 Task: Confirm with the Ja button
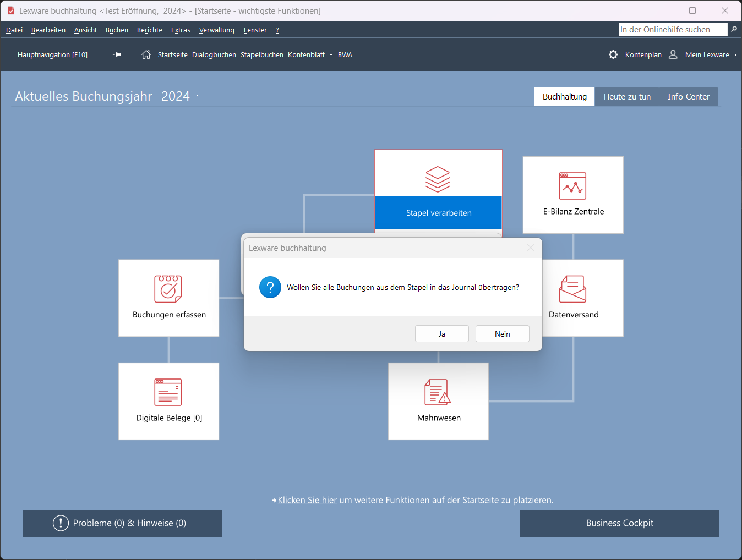[442, 334]
